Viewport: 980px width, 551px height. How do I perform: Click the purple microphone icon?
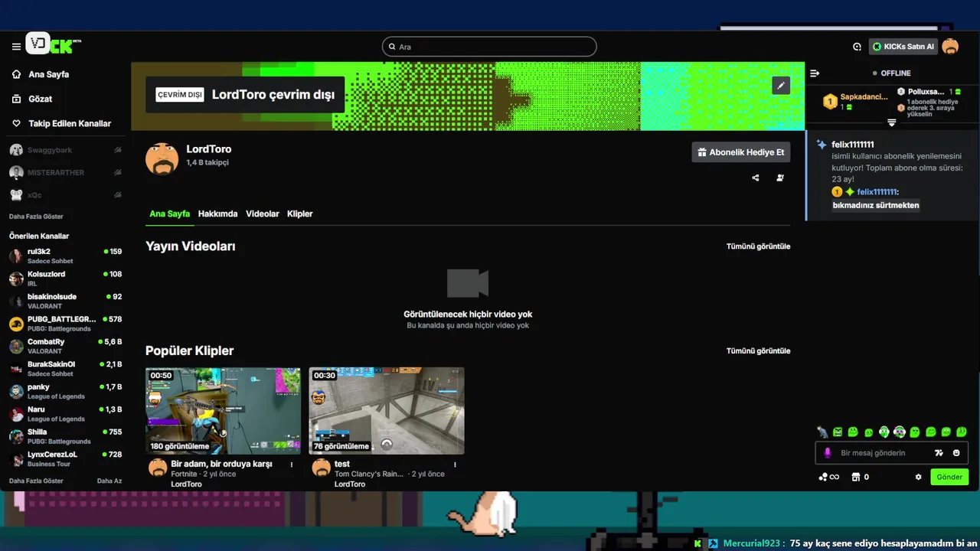(827, 453)
